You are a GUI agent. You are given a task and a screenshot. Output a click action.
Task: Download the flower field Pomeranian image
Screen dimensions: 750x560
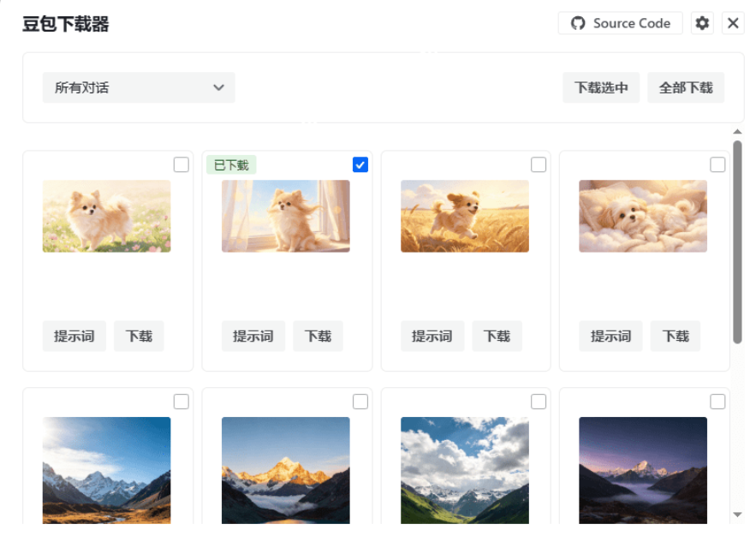139,337
